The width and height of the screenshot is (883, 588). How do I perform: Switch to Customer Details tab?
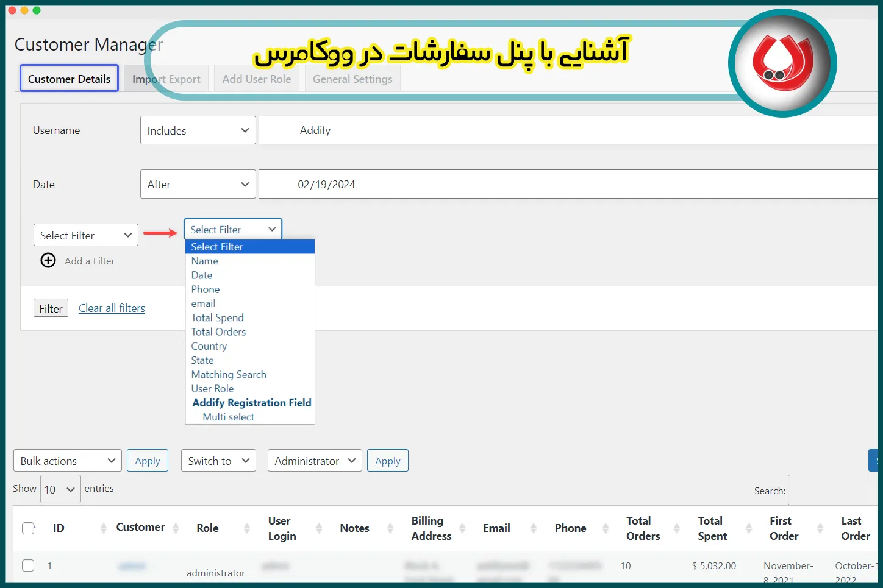pos(70,79)
